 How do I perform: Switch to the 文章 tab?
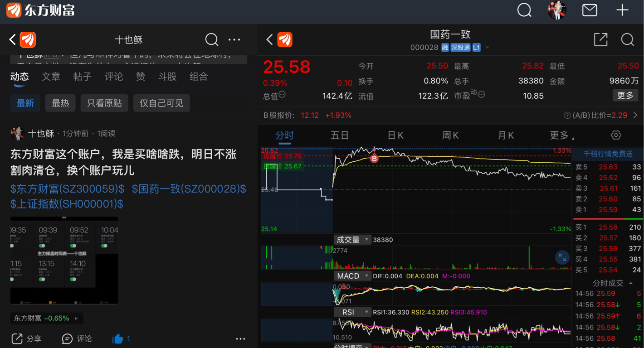(x=51, y=77)
